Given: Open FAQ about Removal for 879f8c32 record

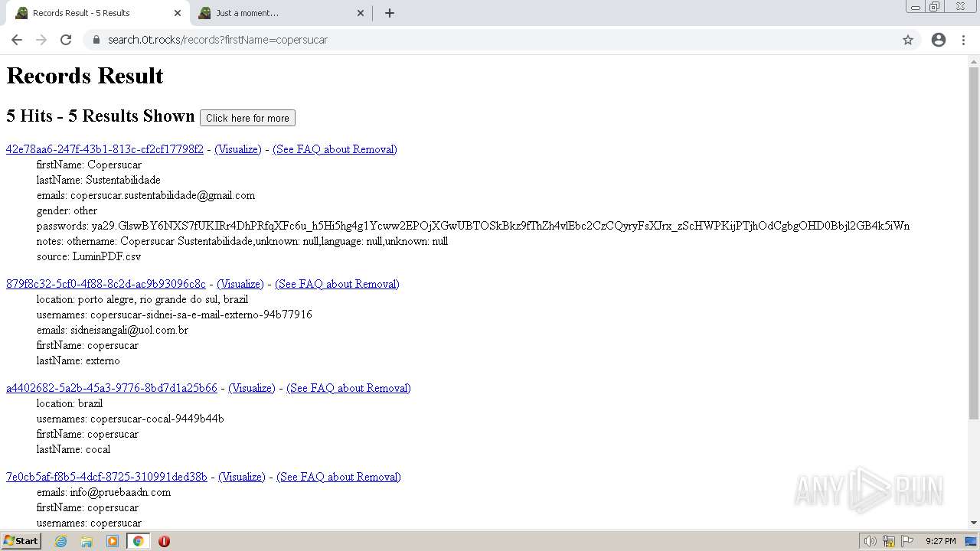Looking at the screenshot, I should tap(337, 284).
